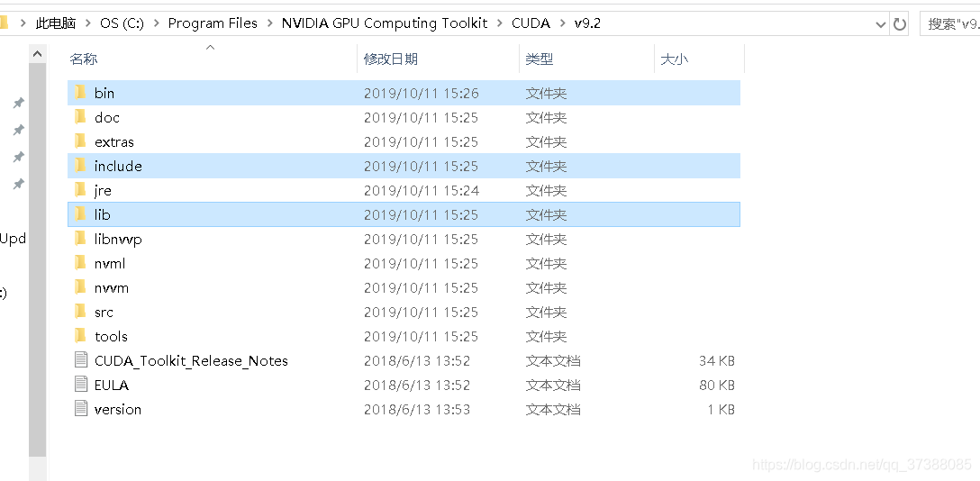Select the folder name doc
980x481 pixels.
click(107, 117)
